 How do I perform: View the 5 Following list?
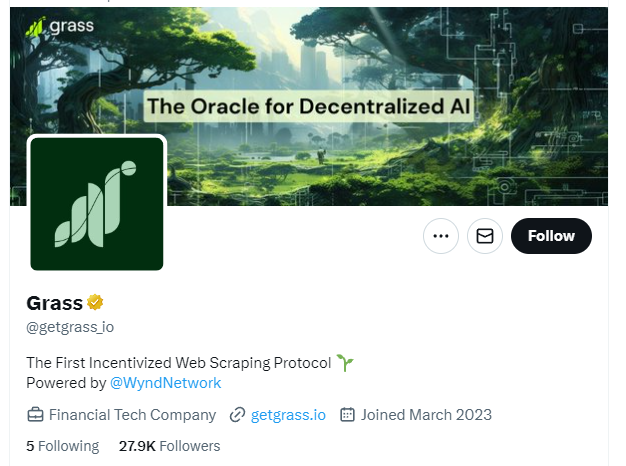pyautogui.click(x=63, y=446)
